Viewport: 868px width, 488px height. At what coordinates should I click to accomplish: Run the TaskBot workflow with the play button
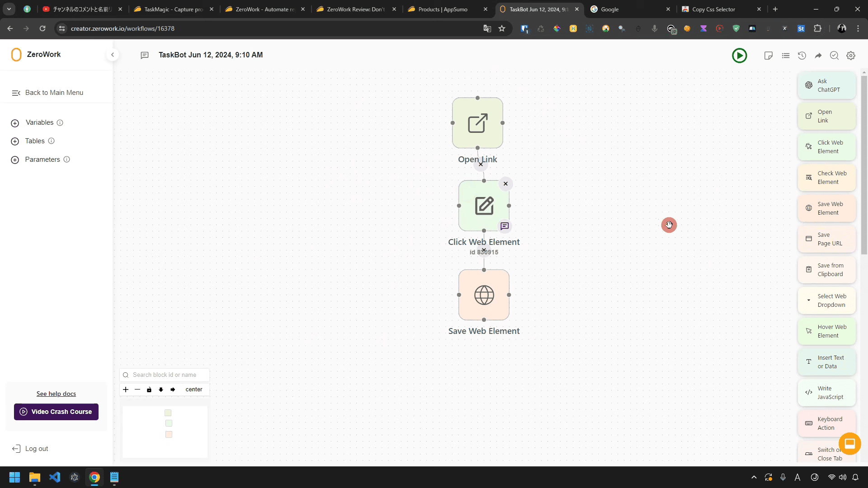tap(739, 55)
